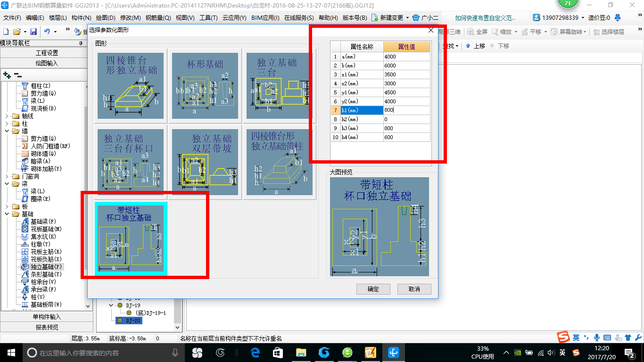Open the 文件(F) menu
644x362 pixels.
(13, 18)
